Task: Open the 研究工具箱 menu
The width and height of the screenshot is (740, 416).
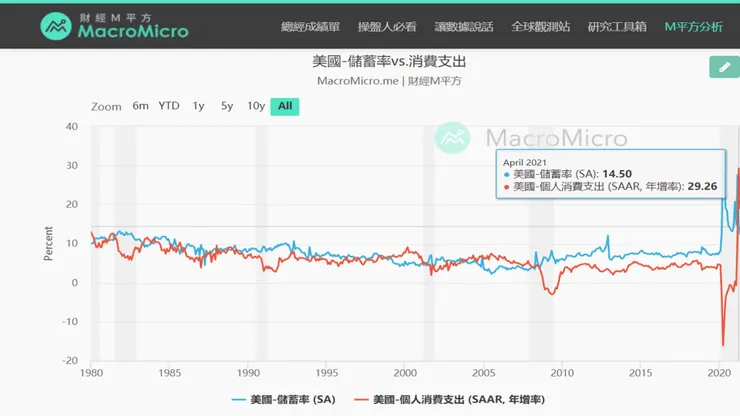Action: point(617,27)
